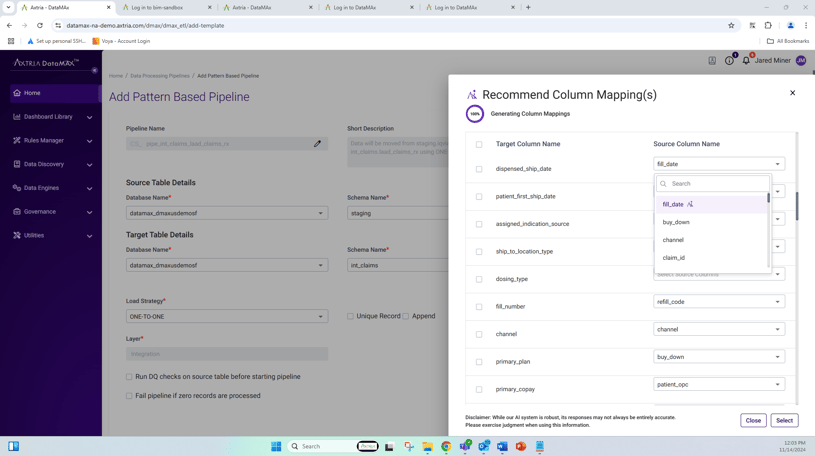
Task: Click the Data Engines sidebar icon
Action: (x=17, y=188)
